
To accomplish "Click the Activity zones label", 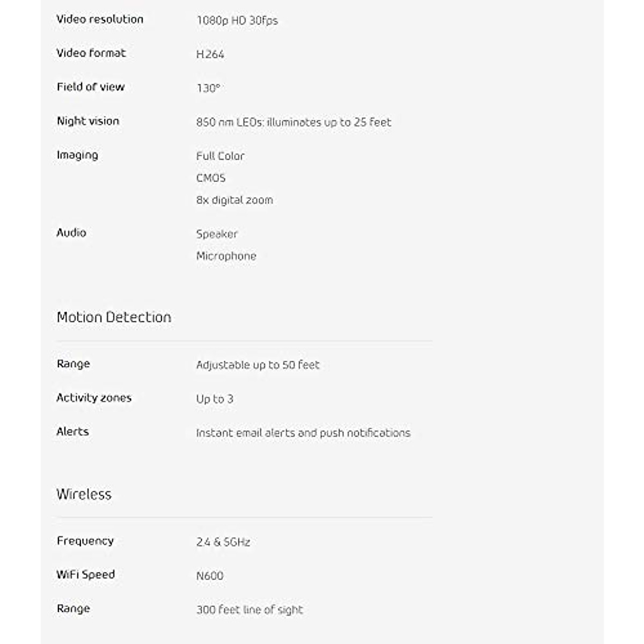I will pyautogui.click(x=93, y=398).
